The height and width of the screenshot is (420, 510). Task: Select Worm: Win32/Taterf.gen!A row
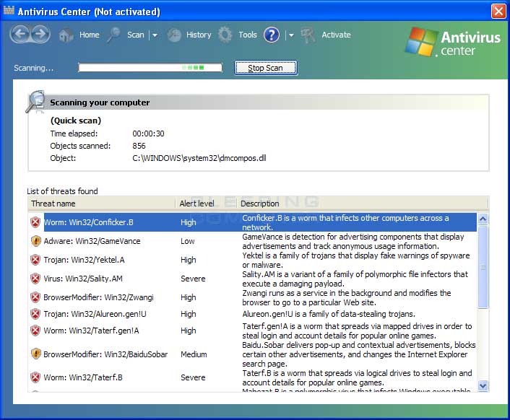(253, 331)
